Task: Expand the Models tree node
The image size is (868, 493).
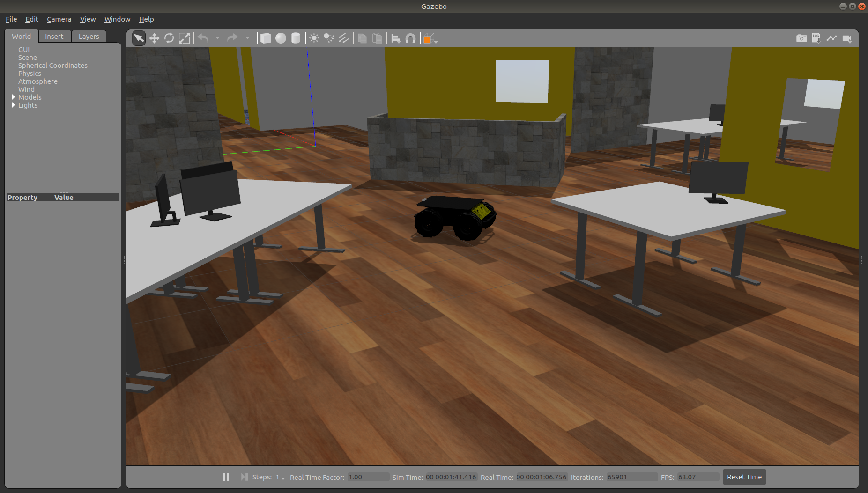Action: pyautogui.click(x=14, y=97)
